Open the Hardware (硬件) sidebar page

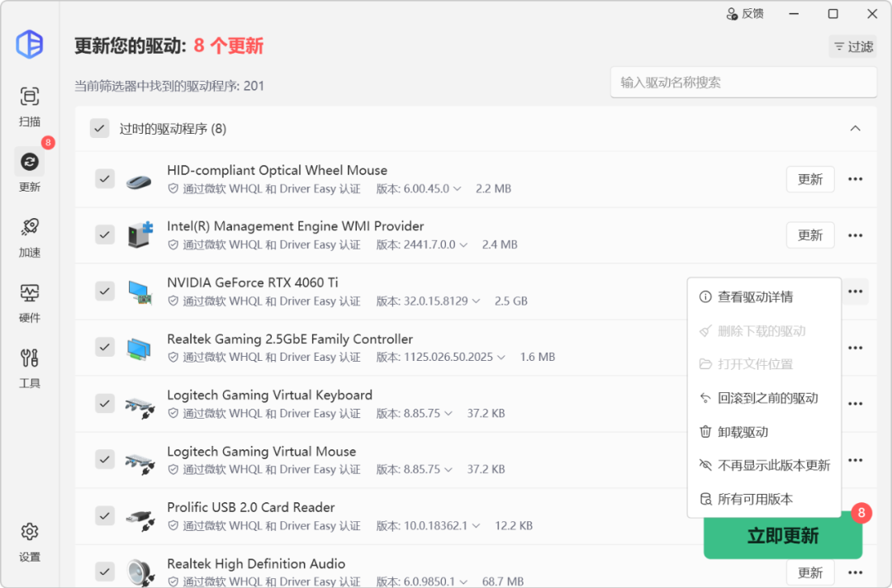pos(30,302)
